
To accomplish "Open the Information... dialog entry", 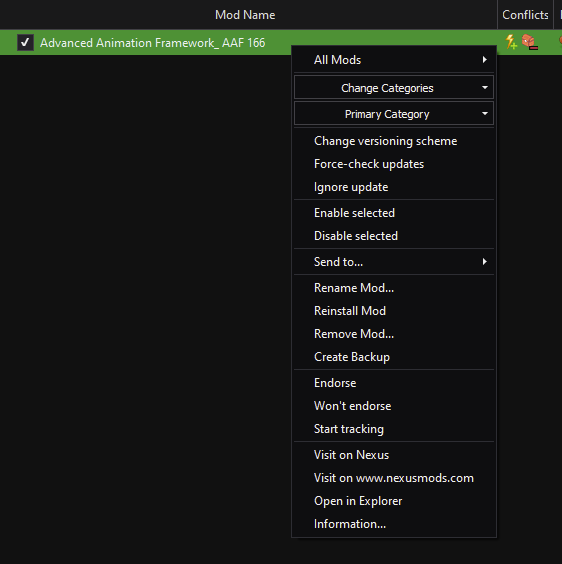I will coord(394,524).
